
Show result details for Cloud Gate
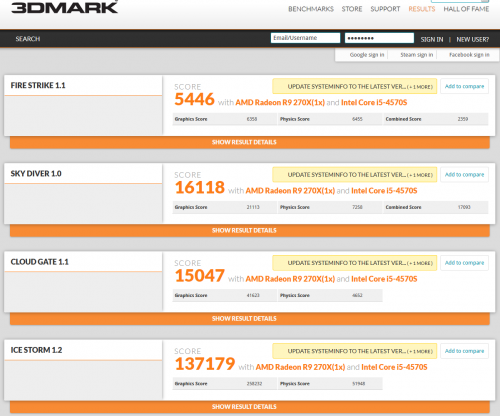250,319
